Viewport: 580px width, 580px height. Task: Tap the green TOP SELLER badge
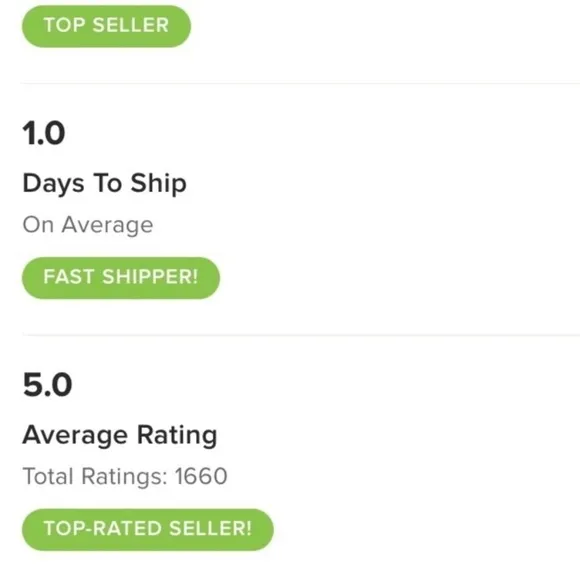pos(107,26)
